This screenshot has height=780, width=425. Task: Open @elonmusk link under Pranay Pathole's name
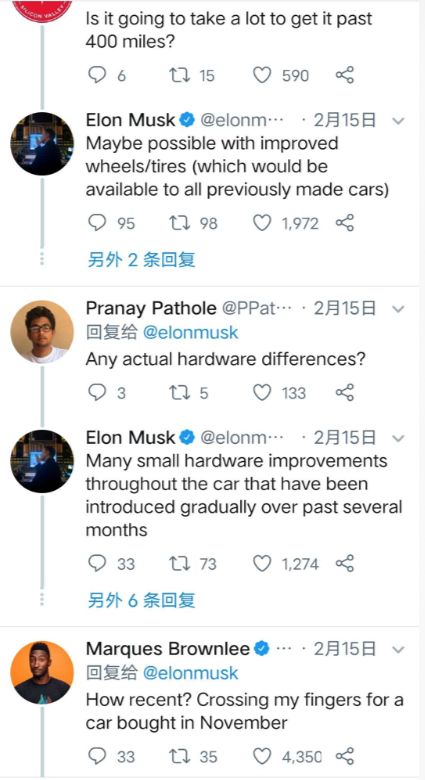[x=191, y=332]
